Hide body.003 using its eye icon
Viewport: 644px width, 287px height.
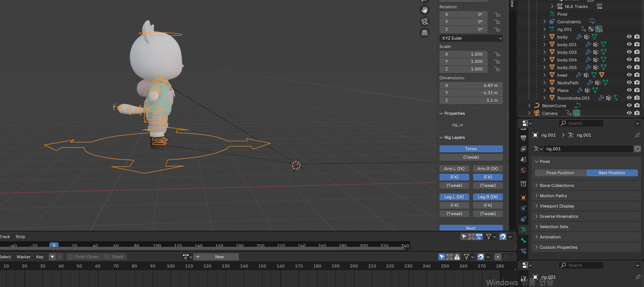pos(629,52)
